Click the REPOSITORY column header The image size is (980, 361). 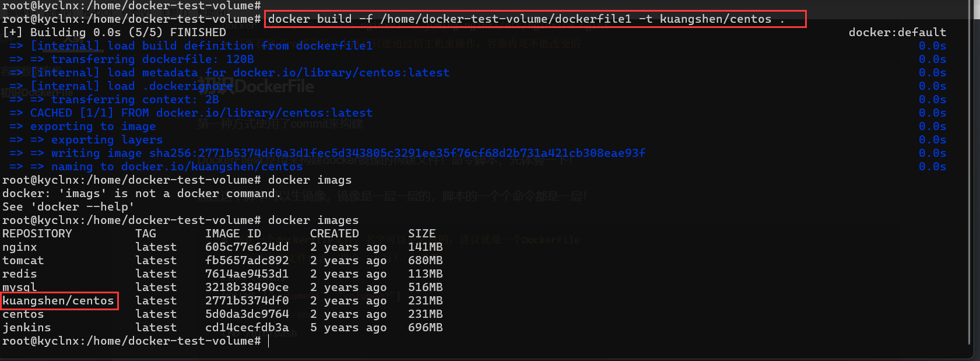tap(37, 234)
